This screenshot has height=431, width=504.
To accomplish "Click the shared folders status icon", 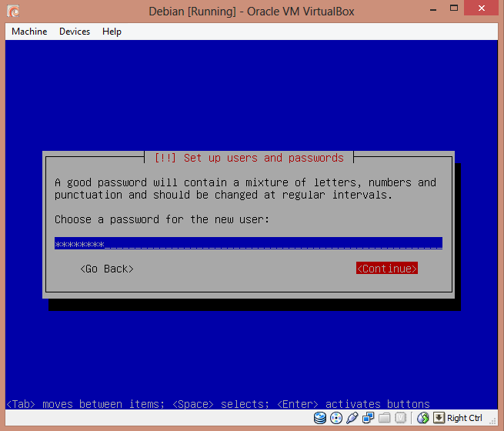I will pos(385,418).
